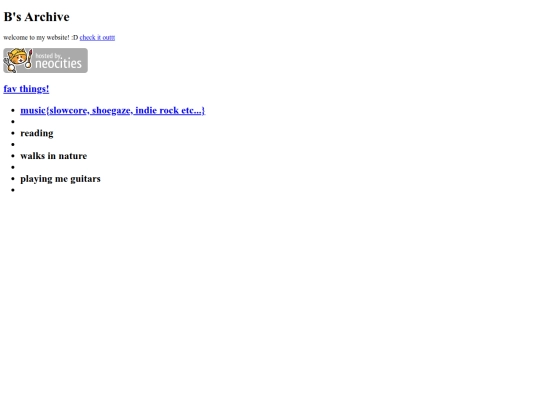This screenshot has height=405, width=540.
Task: Click the bullet beside "walks in nature"
Action: [x=13, y=156]
